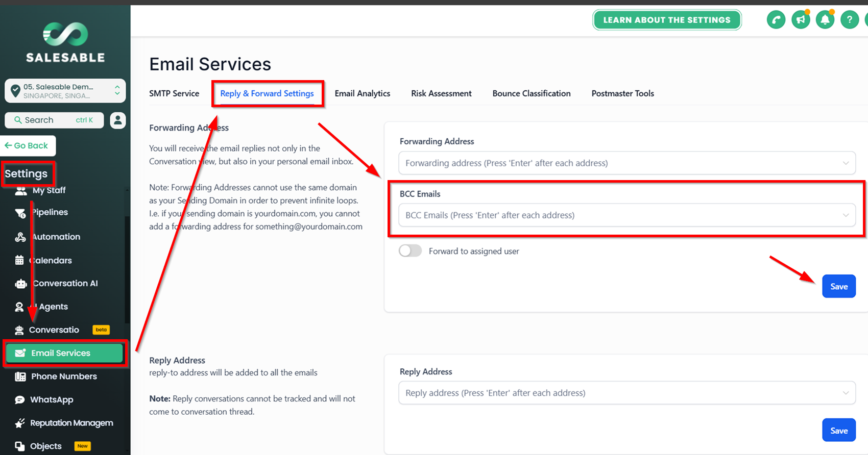The width and height of the screenshot is (868, 455).
Task: Open the notifications bell icon
Action: pyautogui.click(x=825, y=20)
